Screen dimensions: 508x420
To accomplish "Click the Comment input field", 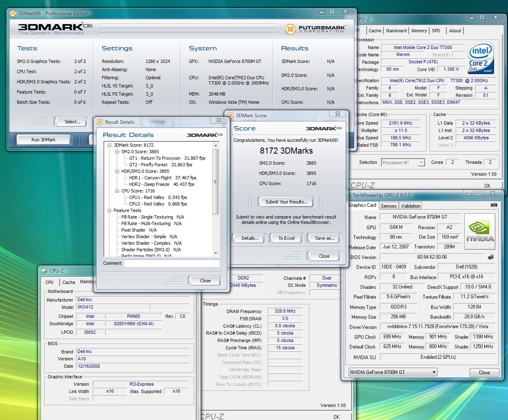I will [172, 264].
